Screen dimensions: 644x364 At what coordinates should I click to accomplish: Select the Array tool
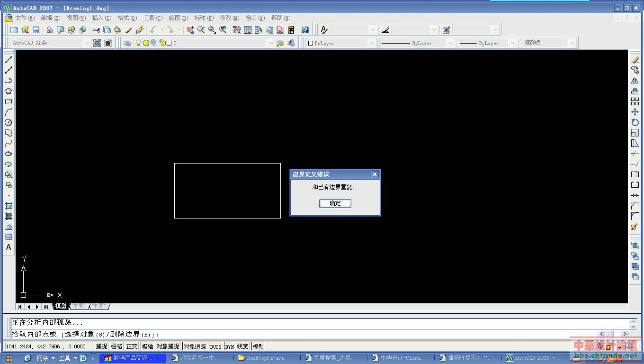click(635, 101)
